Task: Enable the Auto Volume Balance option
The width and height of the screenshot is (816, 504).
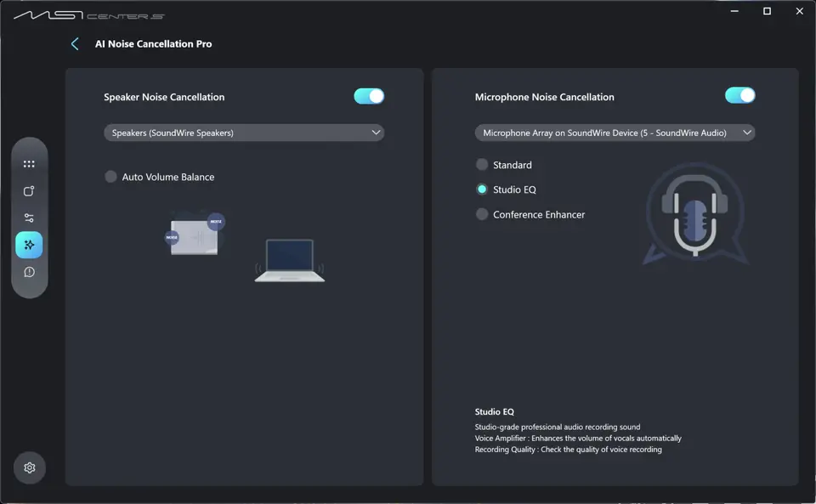Action: [110, 177]
